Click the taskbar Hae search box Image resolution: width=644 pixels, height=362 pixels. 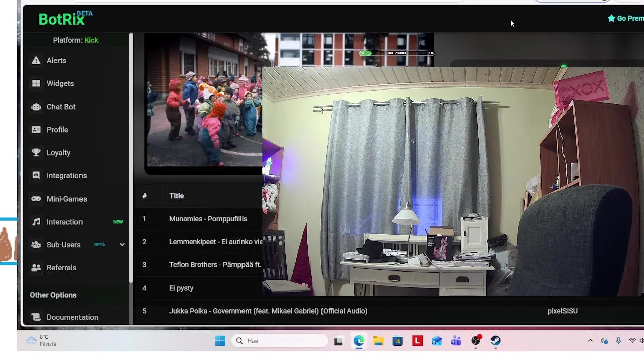(x=280, y=341)
